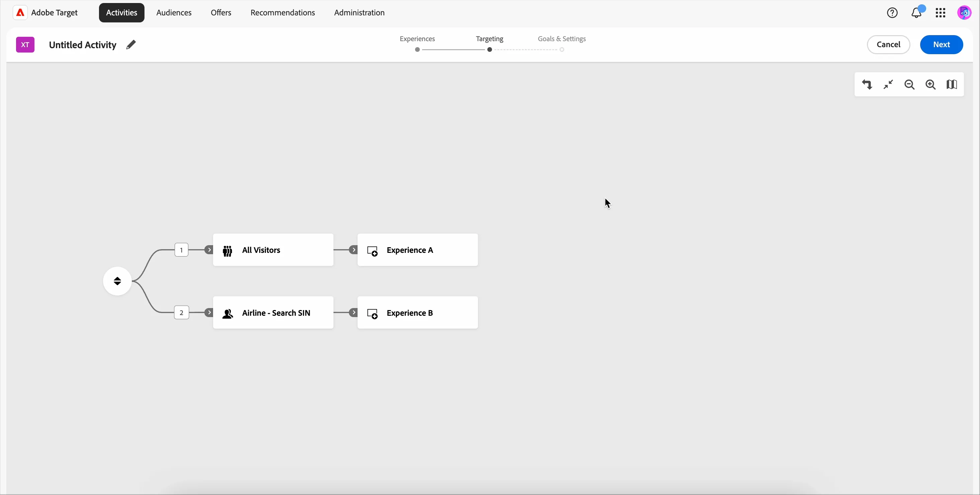The image size is (980, 495).
Task: Select priority number 1 box
Action: click(x=182, y=250)
